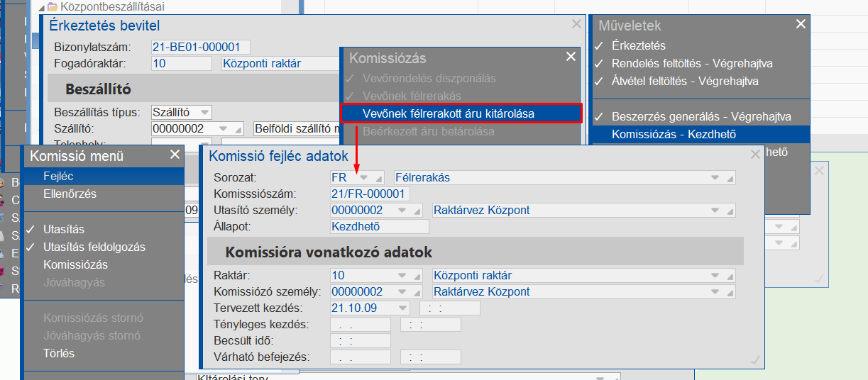Screen dimensions: 868x380
Task: Expand Utasító személy 'Raktárvez Központ' name dropdown
Action: [x=716, y=211]
